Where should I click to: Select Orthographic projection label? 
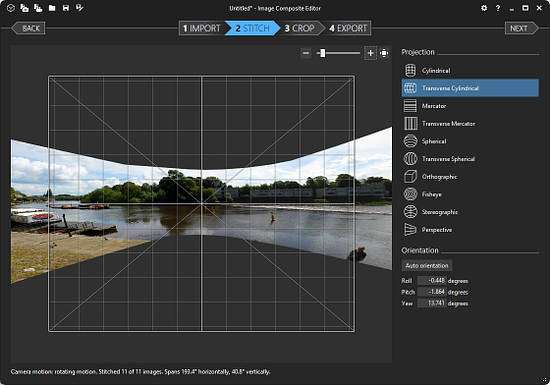(x=440, y=177)
